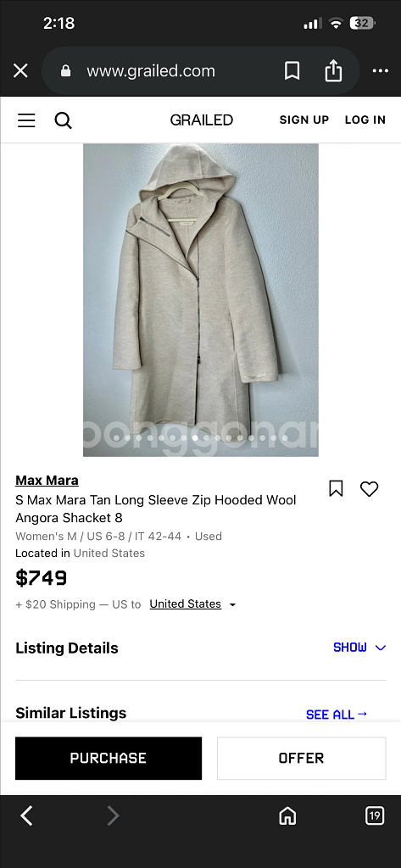Viewport: 401px width, 868px height.
Task: Select the first image carousel dot
Action: coord(116,437)
